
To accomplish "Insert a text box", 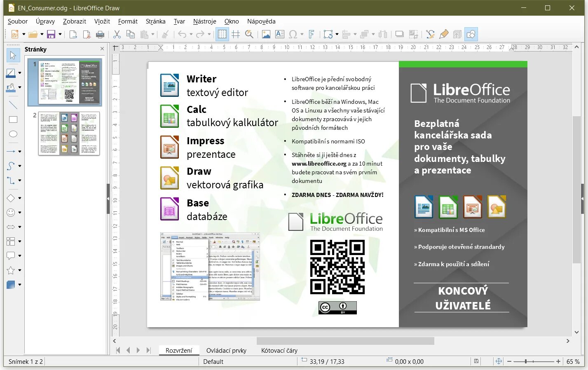I will tap(280, 35).
